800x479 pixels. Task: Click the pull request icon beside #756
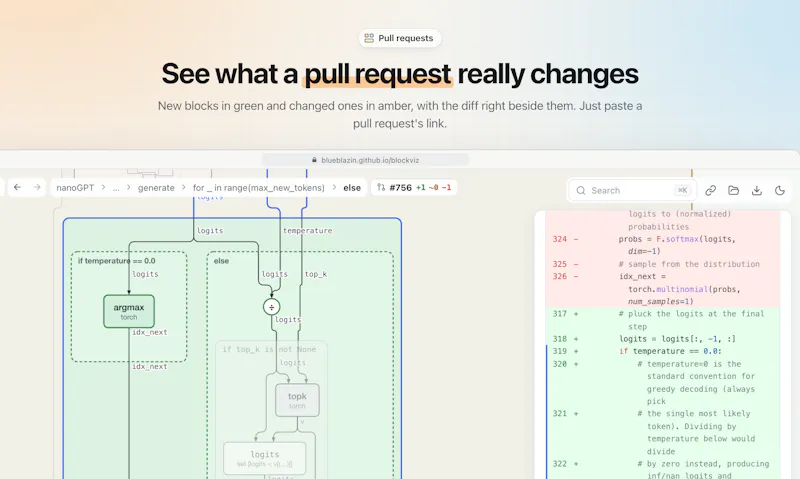coord(381,187)
